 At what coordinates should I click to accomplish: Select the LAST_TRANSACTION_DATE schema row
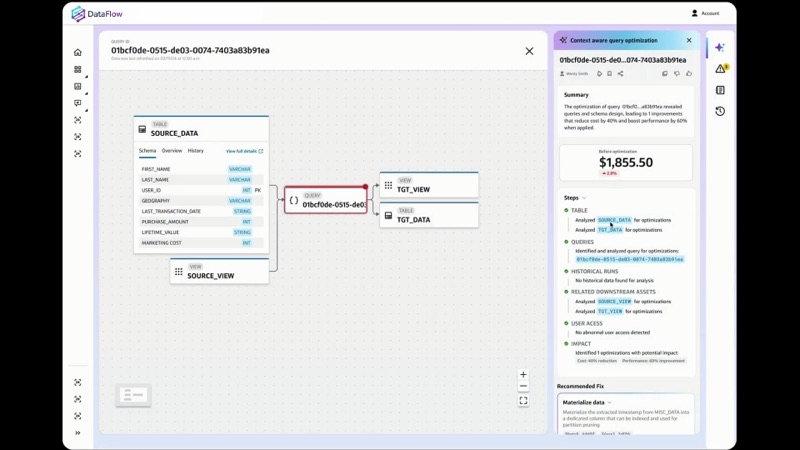pyautogui.click(x=202, y=211)
